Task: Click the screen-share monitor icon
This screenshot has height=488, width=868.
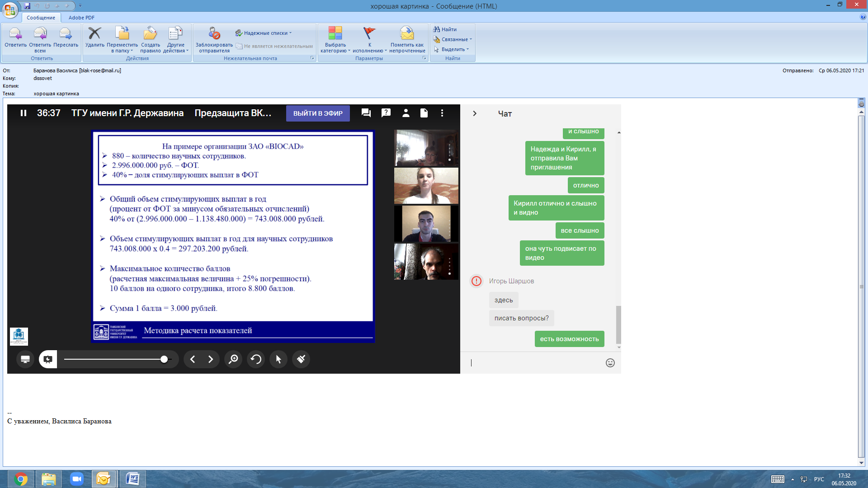Action: 25,359
